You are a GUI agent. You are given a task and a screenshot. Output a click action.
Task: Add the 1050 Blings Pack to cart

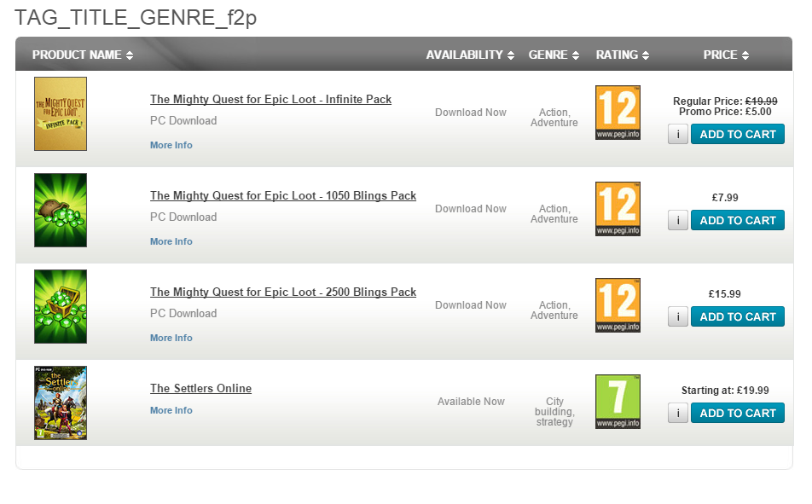pyautogui.click(x=738, y=220)
